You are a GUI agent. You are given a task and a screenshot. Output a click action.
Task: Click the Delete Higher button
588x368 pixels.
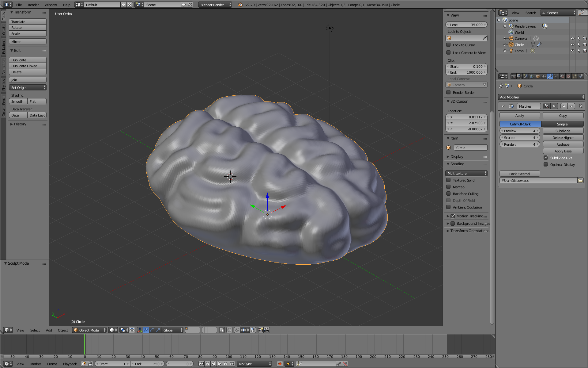[563, 137]
